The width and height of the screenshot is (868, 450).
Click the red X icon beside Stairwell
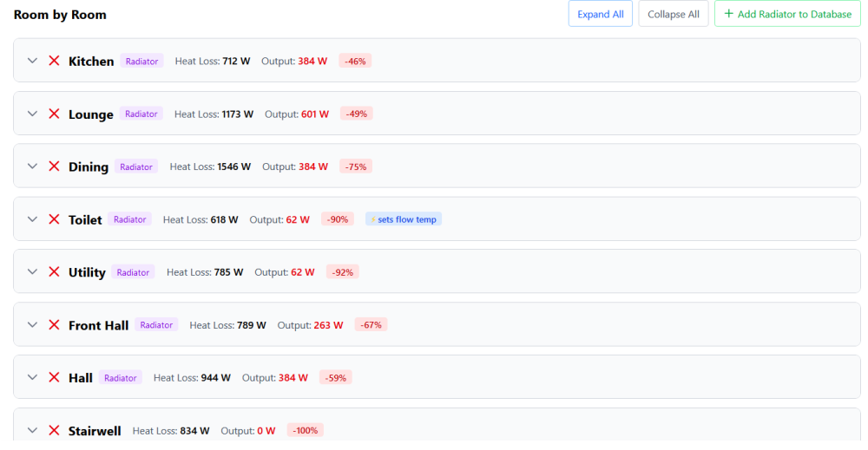(x=54, y=430)
